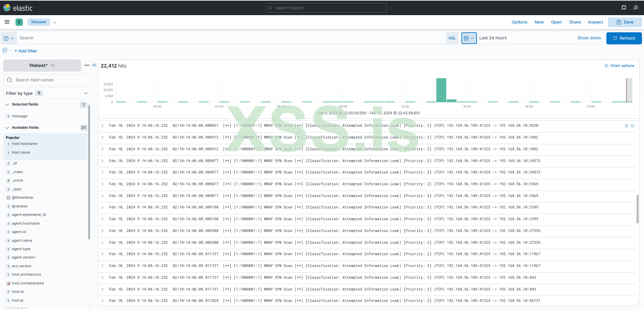Viewport: 644px width, 310px height.
Task: Expand the chevron next to Discover
Action: [x=55, y=22]
